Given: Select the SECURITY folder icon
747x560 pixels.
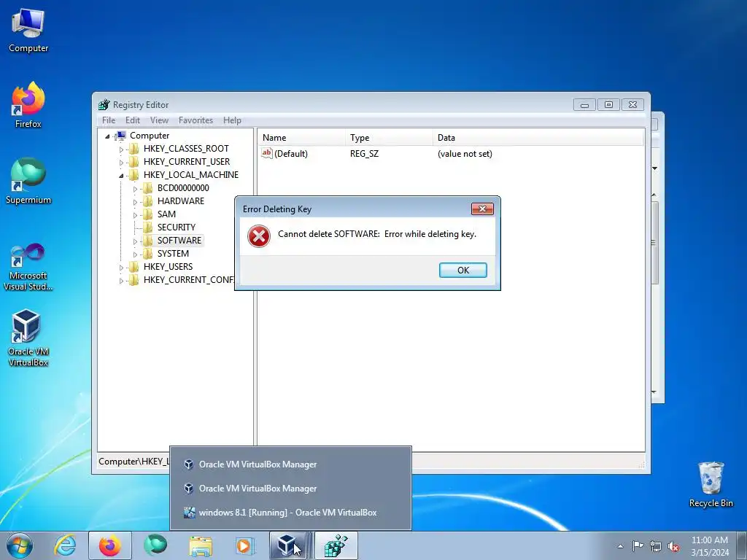Looking at the screenshot, I should [148, 227].
